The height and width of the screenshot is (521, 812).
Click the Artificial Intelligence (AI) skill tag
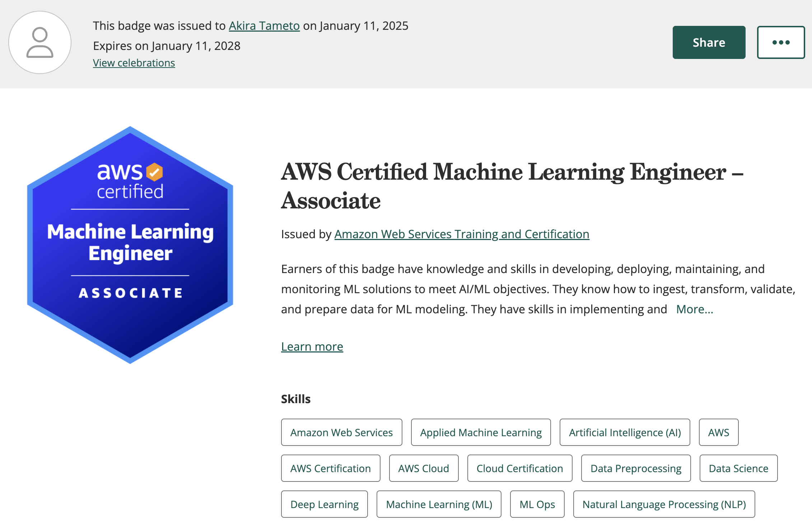pyautogui.click(x=625, y=432)
